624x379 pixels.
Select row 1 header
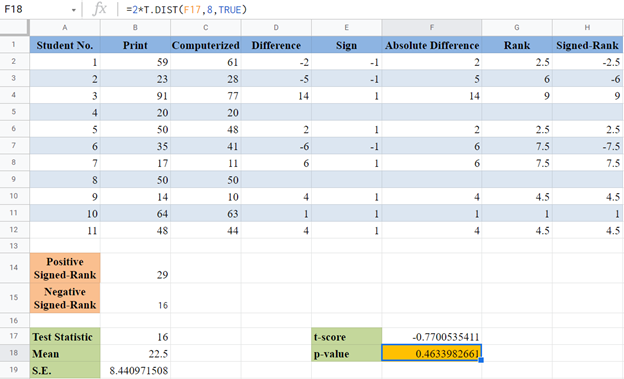click(x=14, y=45)
